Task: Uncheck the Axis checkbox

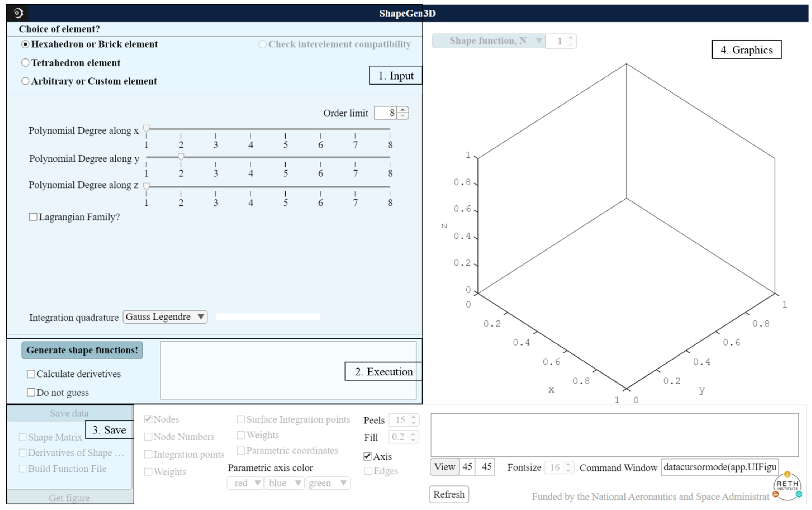Action: tap(367, 456)
